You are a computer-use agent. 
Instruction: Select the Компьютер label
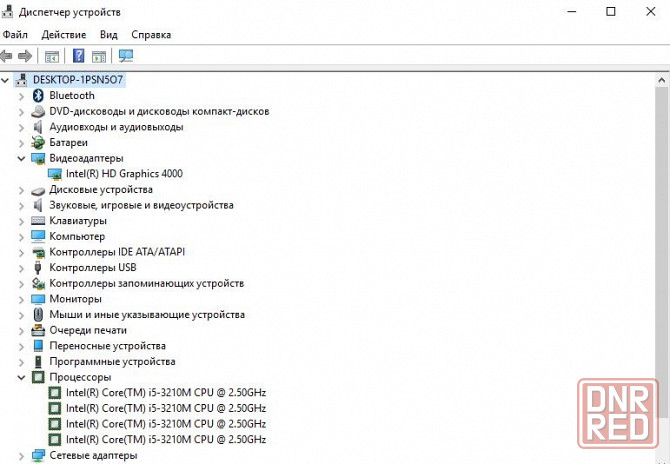(x=77, y=236)
